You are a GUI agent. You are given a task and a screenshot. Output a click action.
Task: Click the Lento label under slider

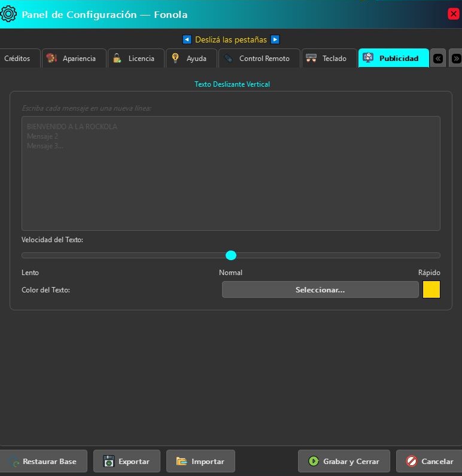[x=30, y=272]
